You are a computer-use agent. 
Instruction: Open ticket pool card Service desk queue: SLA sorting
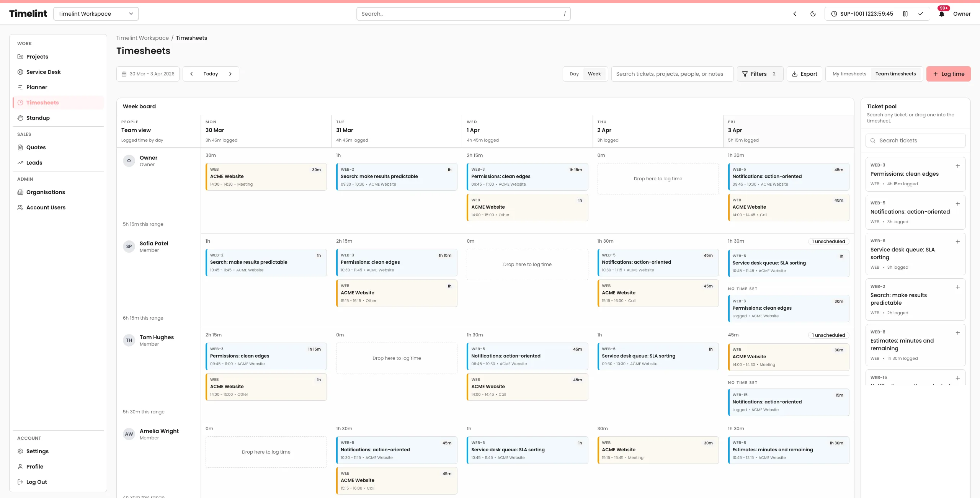[x=915, y=254]
